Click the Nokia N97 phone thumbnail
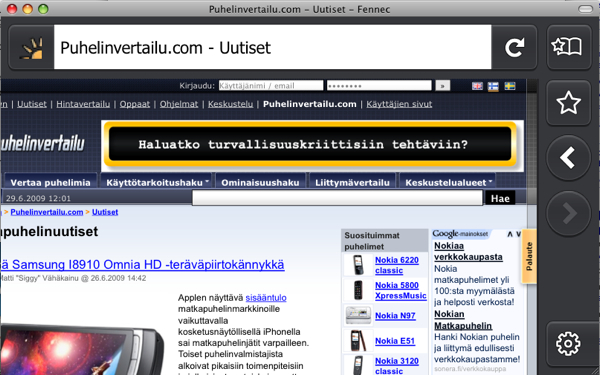Viewport: 600px width, 375px height. pyautogui.click(x=358, y=315)
